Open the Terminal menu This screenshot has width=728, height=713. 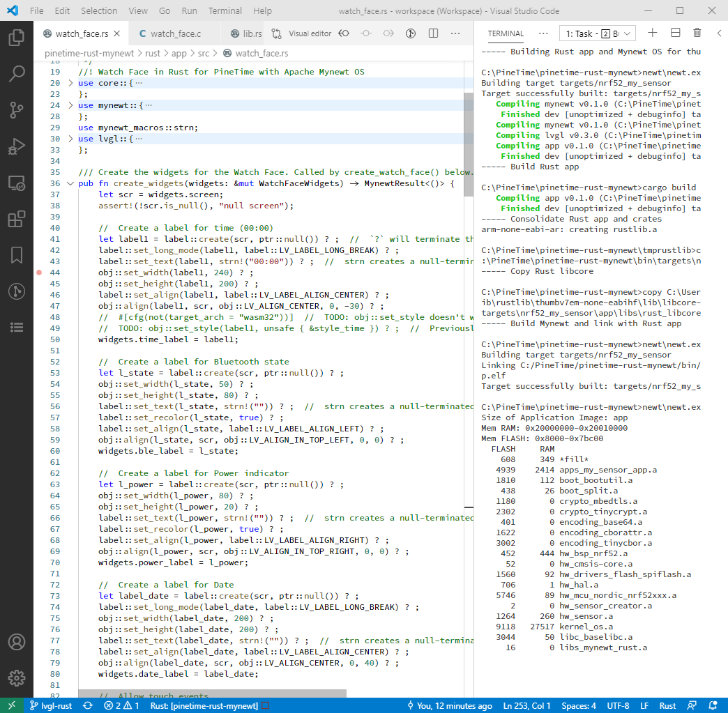click(x=225, y=11)
